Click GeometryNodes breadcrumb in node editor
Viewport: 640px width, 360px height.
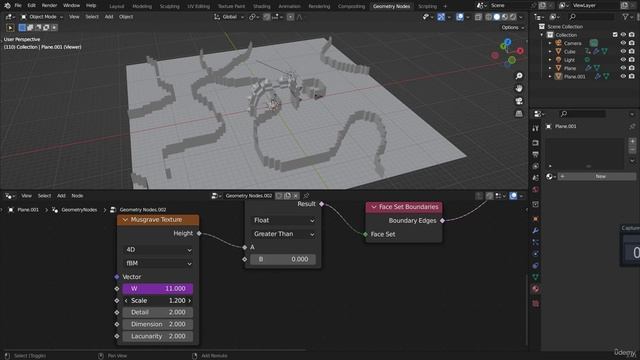(x=79, y=210)
